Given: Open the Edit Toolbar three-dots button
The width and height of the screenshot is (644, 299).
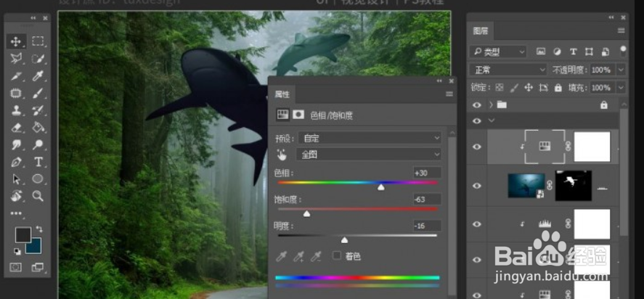Looking at the screenshot, I should coord(16,213).
